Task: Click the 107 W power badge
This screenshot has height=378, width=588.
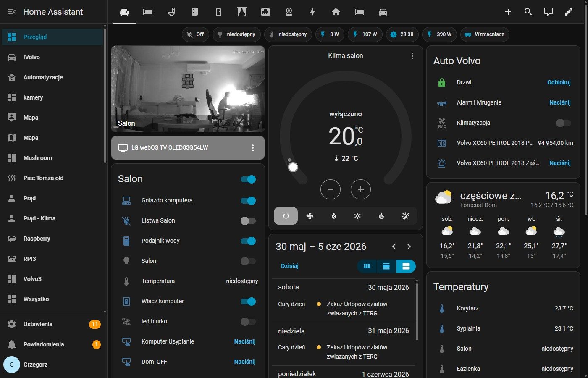Action: point(365,34)
